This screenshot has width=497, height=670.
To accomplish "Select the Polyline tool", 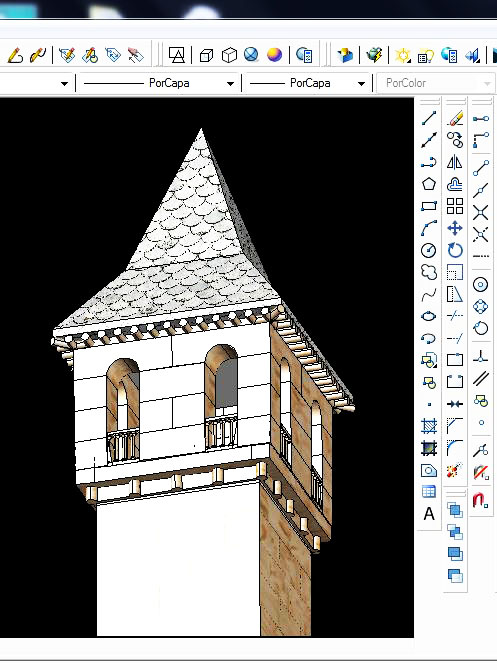I will [x=429, y=162].
